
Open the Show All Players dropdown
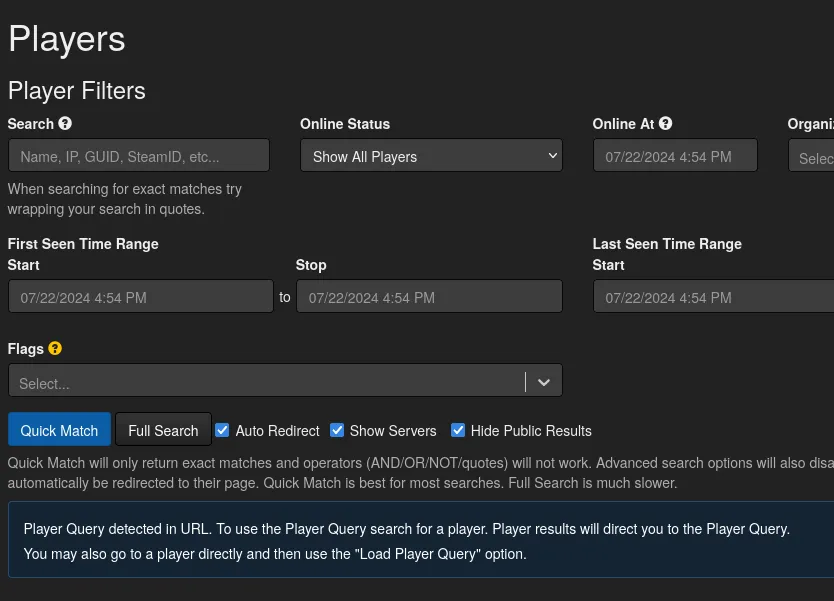click(x=431, y=156)
